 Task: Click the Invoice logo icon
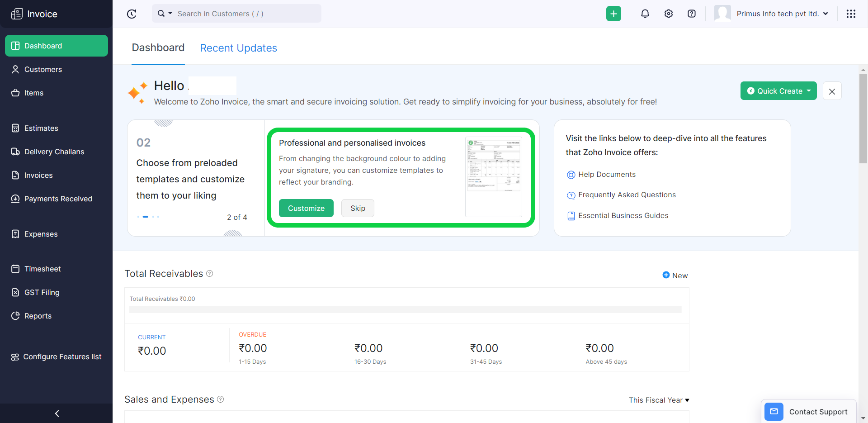(x=17, y=14)
